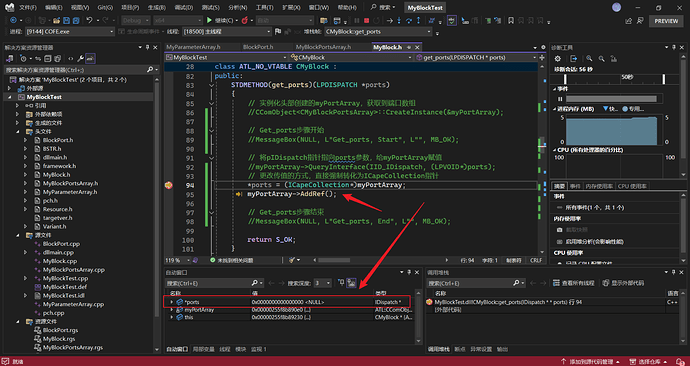Open the stack frame dropdown CMyBlock::get_ports
Screen dimensions: 690x366
pyautogui.click(x=378, y=32)
